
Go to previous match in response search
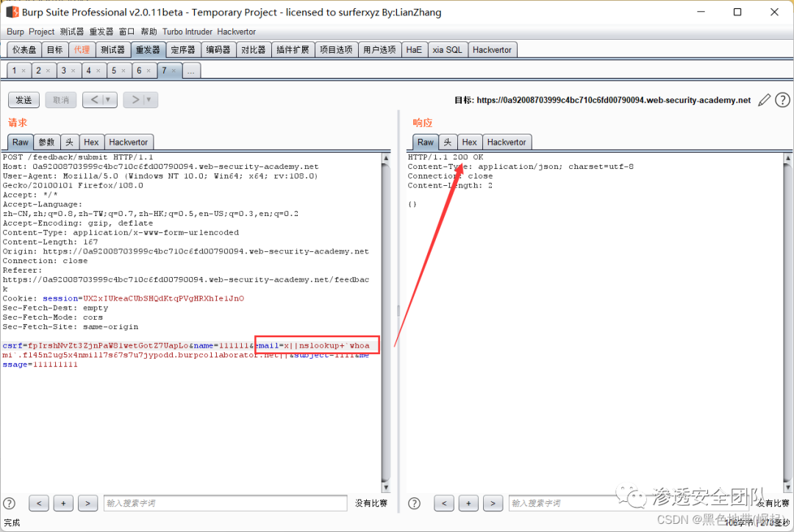(444, 503)
